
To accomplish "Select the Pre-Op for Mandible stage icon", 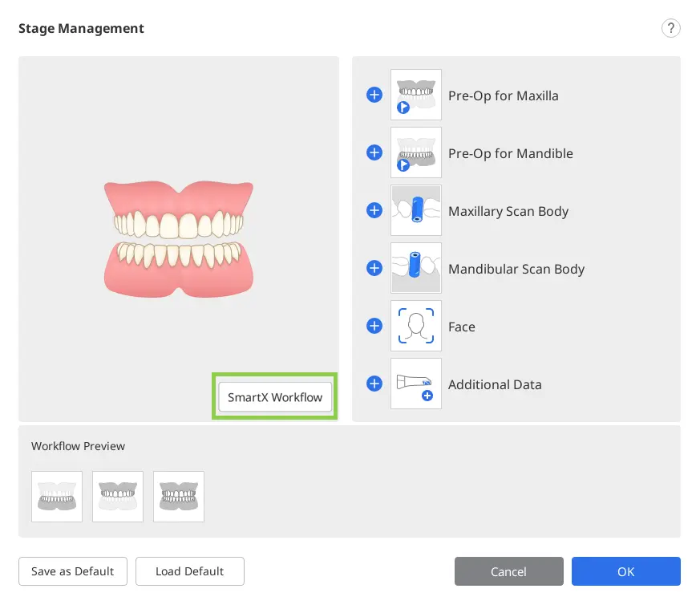I will 415,152.
